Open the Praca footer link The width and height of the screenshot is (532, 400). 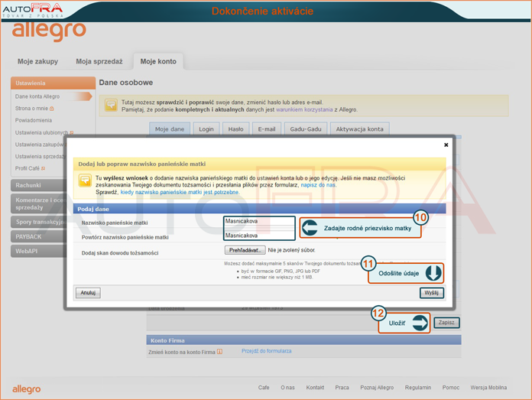[342, 388]
